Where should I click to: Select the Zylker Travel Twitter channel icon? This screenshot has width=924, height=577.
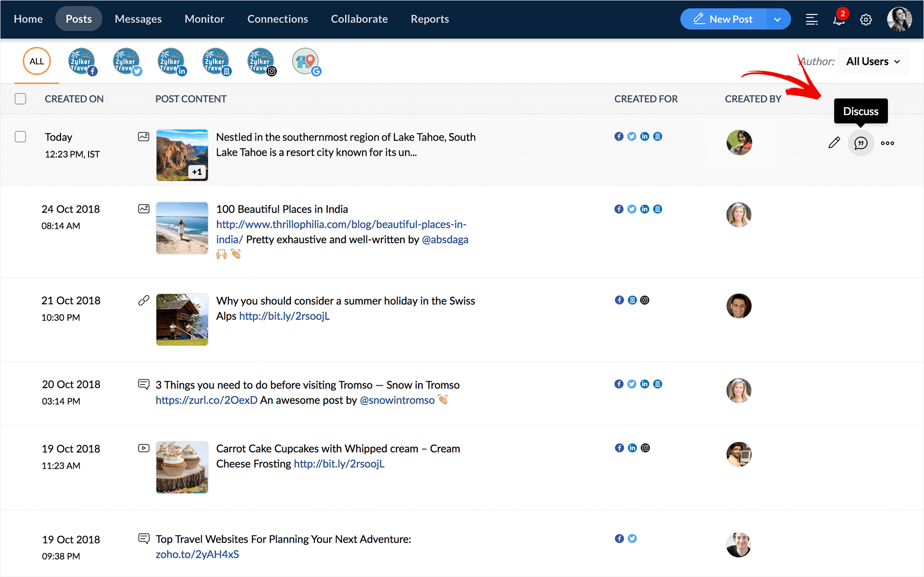coord(127,62)
